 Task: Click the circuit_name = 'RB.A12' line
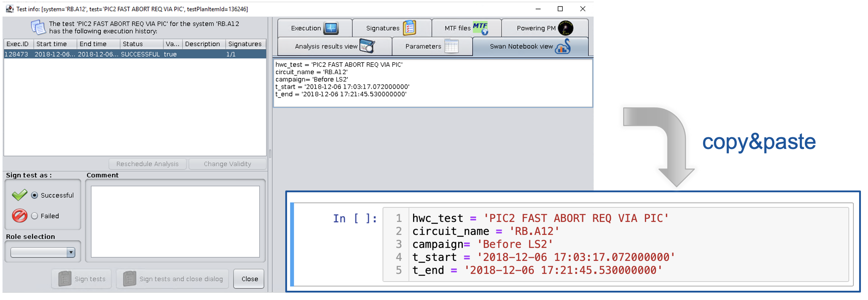tap(311, 72)
